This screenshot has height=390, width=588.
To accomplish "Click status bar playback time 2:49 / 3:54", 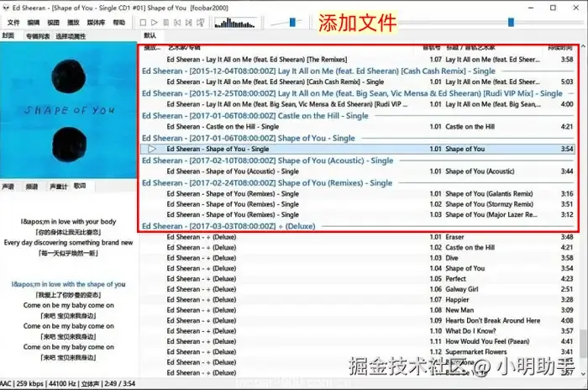I will (119, 384).
